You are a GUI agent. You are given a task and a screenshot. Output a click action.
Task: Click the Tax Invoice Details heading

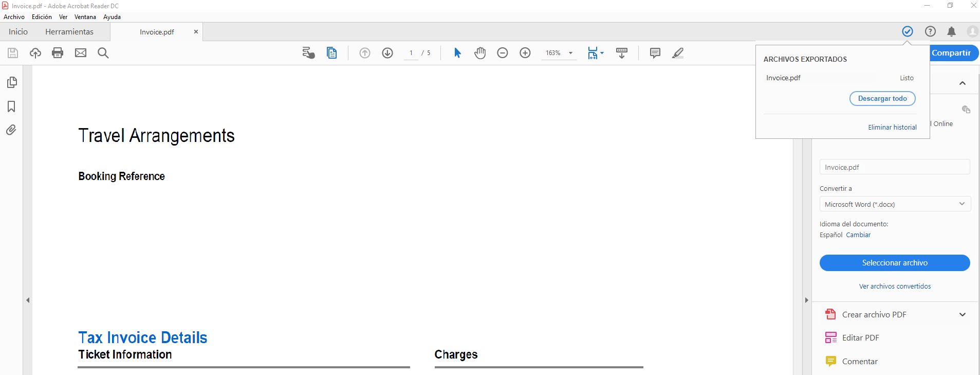[x=143, y=337]
